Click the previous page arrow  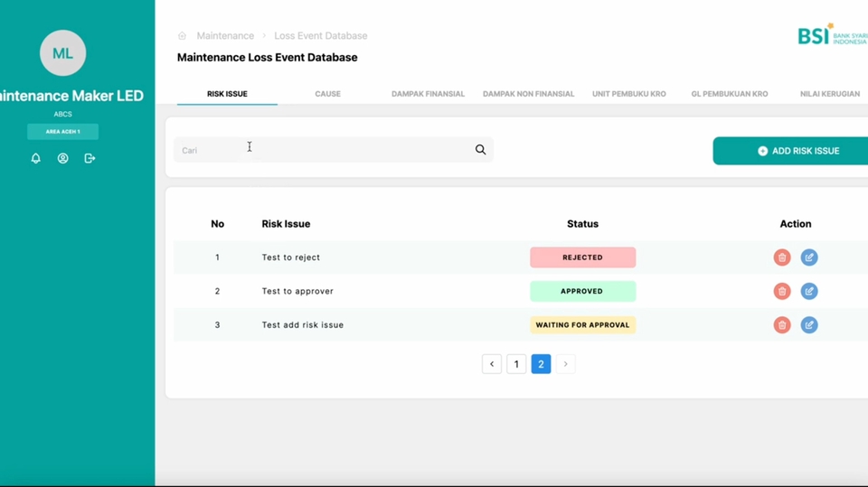[x=492, y=364]
